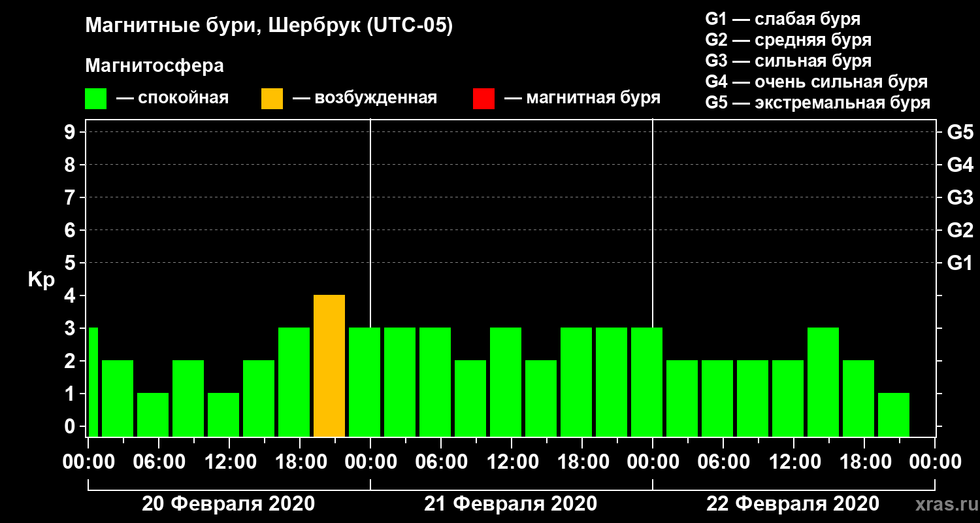The image size is (980, 523).
Task: Click the 'G1' tick label on right axis
Action: click(960, 263)
